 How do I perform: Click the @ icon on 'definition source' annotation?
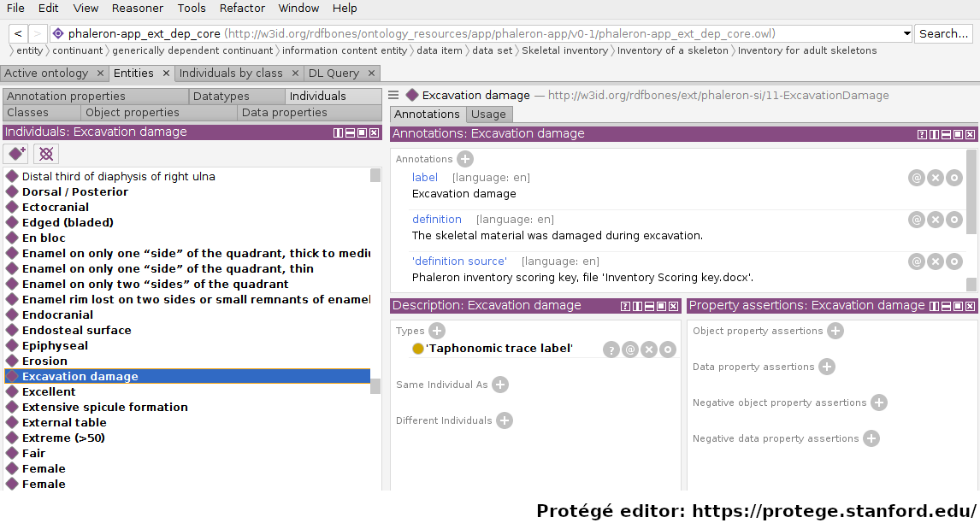coord(916,261)
